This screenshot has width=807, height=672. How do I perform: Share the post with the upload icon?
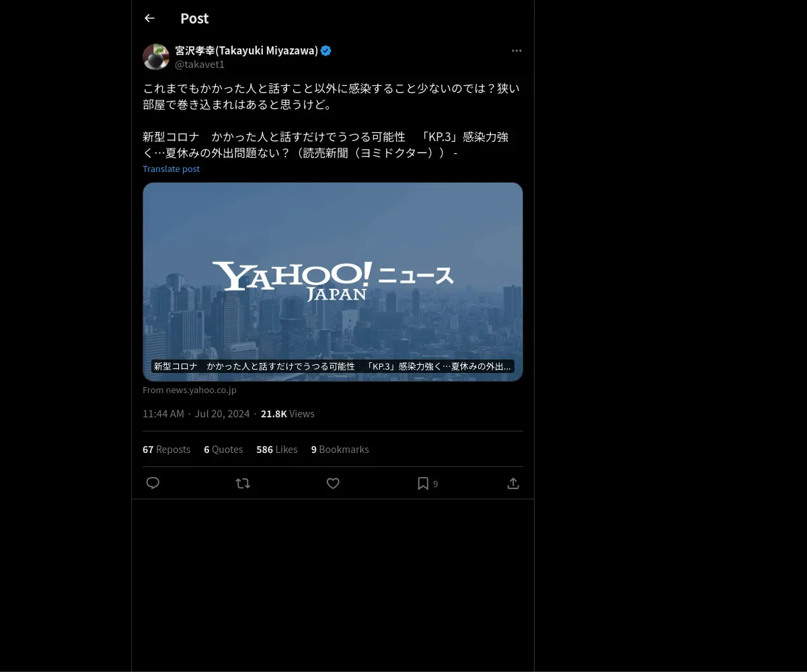click(513, 483)
